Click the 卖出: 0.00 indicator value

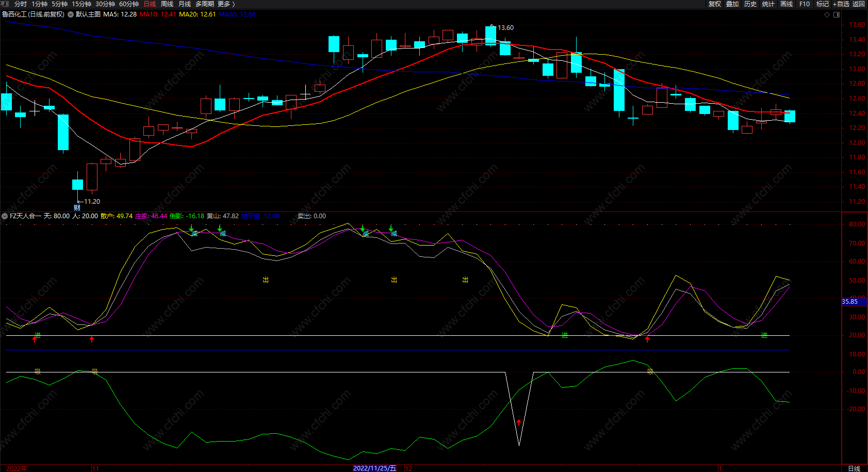[312, 216]
